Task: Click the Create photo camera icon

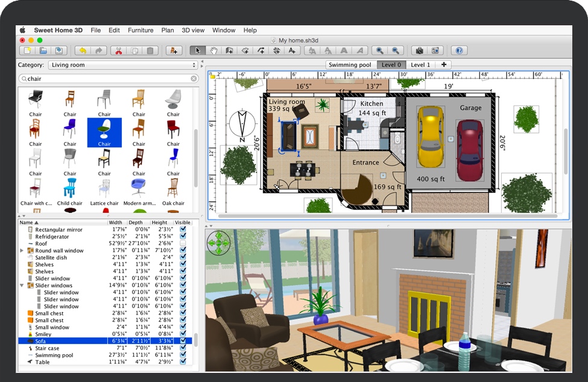Action: pos(419,51)
